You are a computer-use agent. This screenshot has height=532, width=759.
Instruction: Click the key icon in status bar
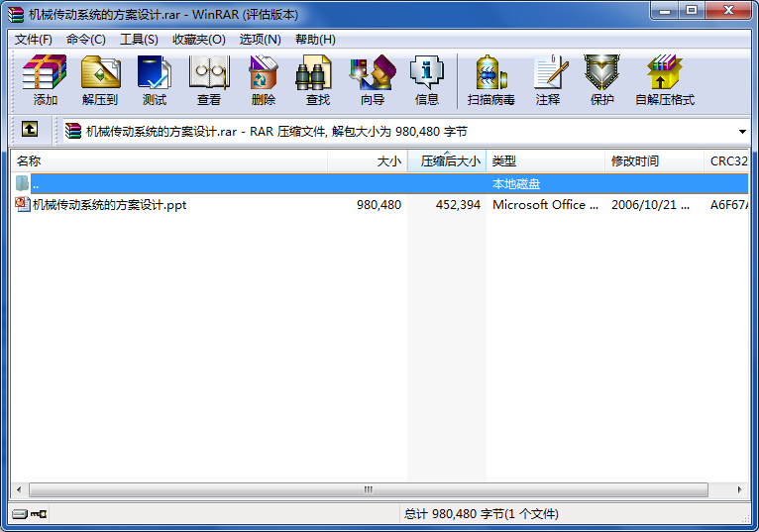click(x=39, y=513)
